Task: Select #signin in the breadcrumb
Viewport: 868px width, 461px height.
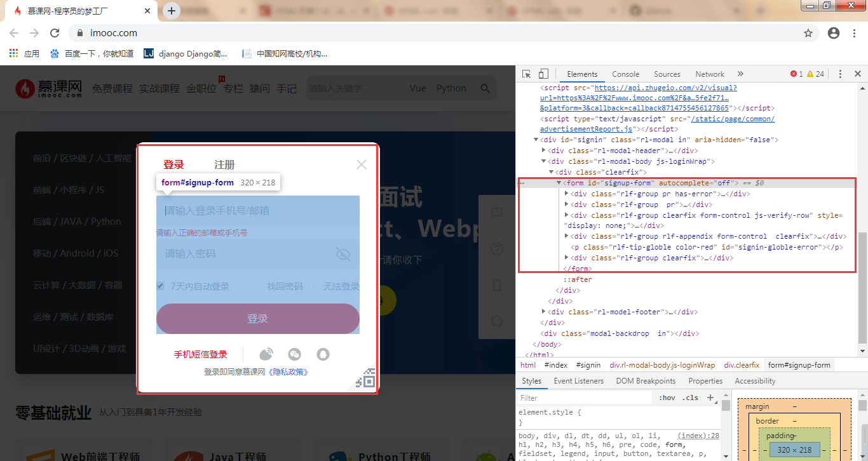Action: 588,365
